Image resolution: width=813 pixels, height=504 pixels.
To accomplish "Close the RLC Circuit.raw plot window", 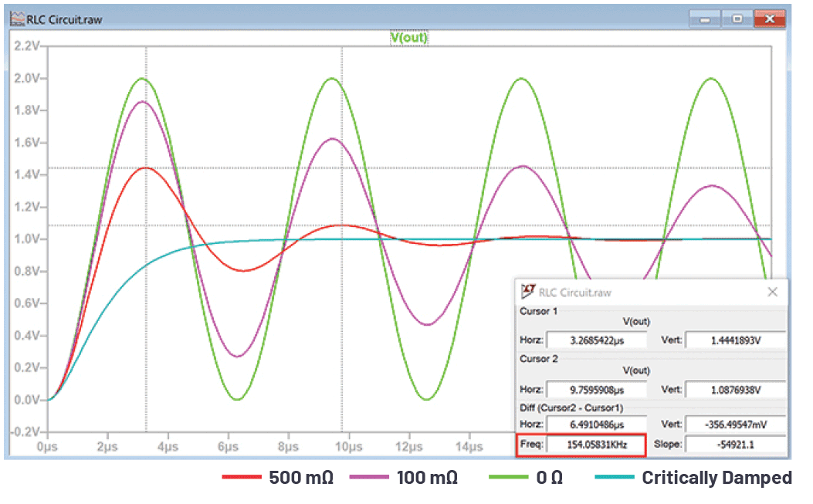I will (x=770, y=19).
